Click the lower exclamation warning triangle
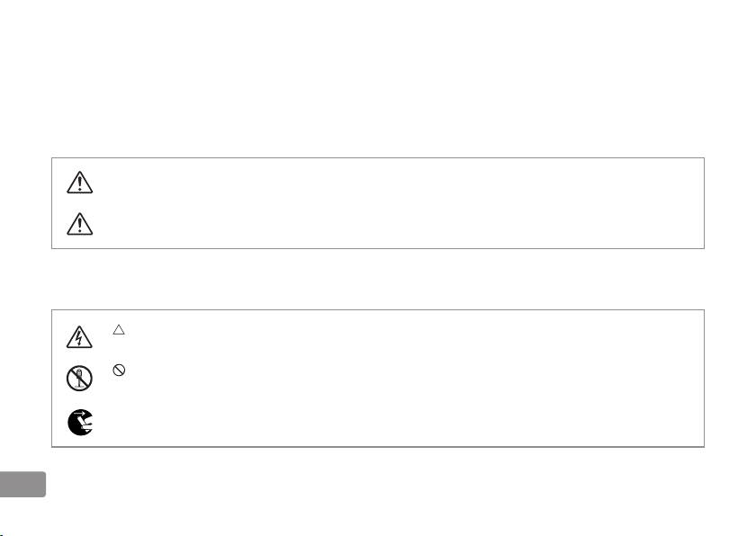The image size is (756, 536). tap(80, 224)
